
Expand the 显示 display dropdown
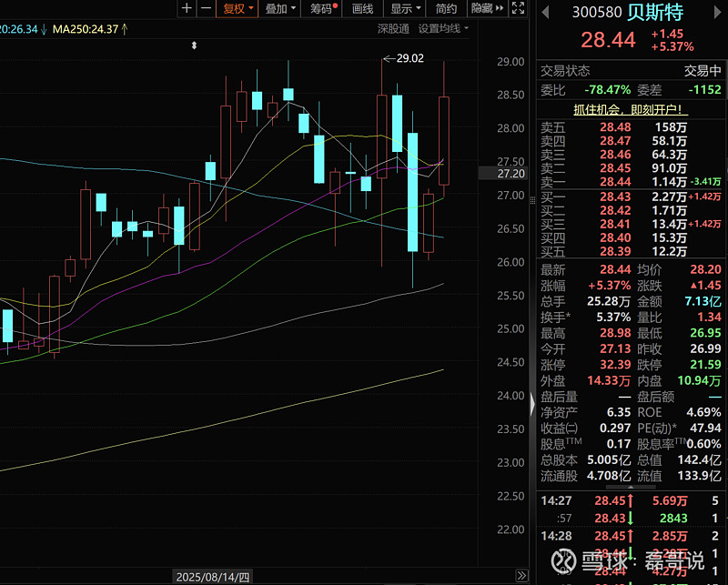pyautogui.click(x=405, y=8)
